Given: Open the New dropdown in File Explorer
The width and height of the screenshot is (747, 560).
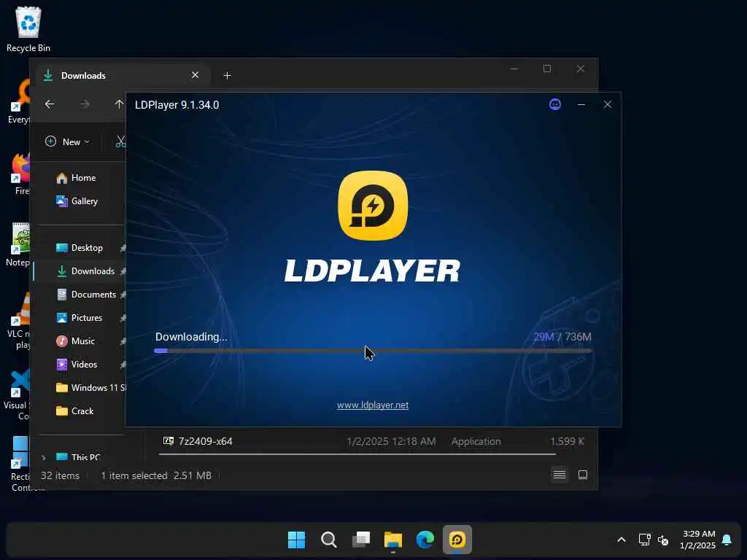Looking at the screenshot, I should pyautogui.click(x=67, y=141).
